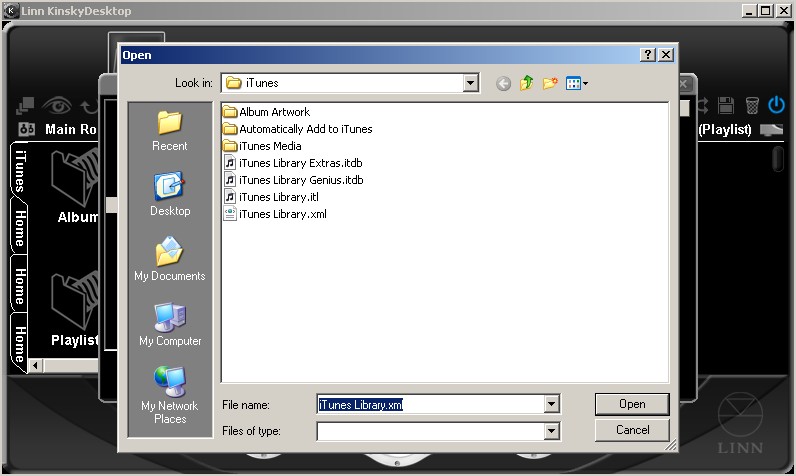Click the dialog Help question mark button
This screenshot has width=796, height=476.
click(x=648, y=55)
